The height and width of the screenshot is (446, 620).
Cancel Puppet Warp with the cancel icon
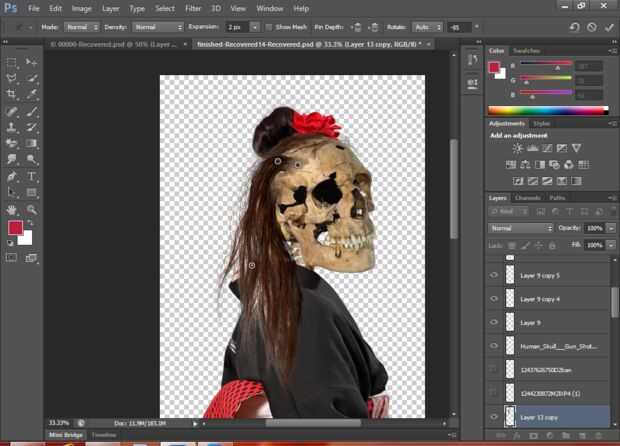pos(591,27)
